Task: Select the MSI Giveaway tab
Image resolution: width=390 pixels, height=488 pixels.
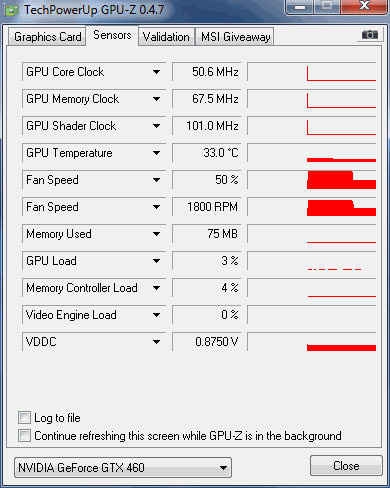Action: pos(235,37)
